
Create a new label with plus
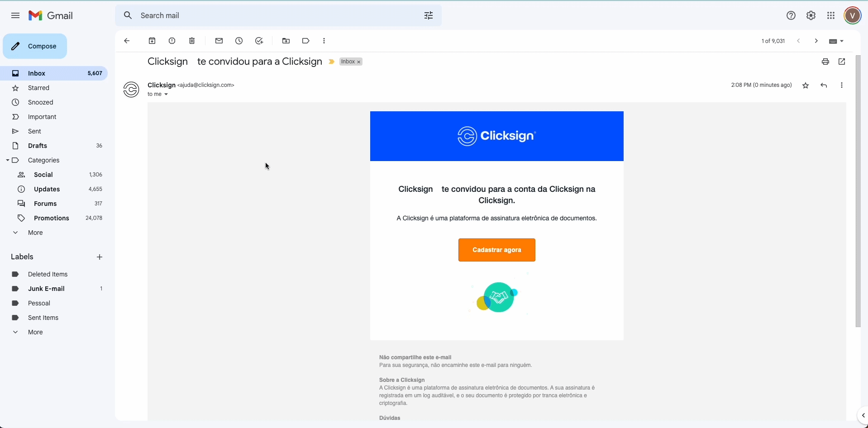click(100, 257)
